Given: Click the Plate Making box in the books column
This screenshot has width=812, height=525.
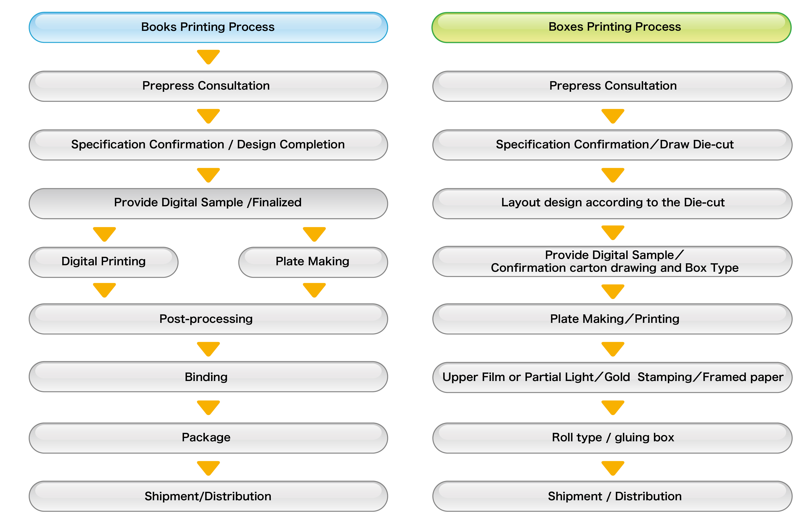Looking at the screenshot, I should (313, 262).
